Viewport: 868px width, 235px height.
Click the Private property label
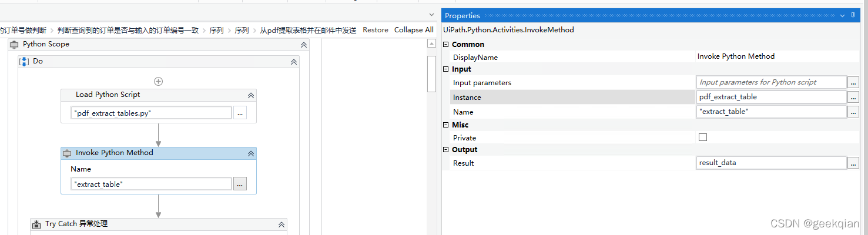pyautogui.click(x=465, y=138)
